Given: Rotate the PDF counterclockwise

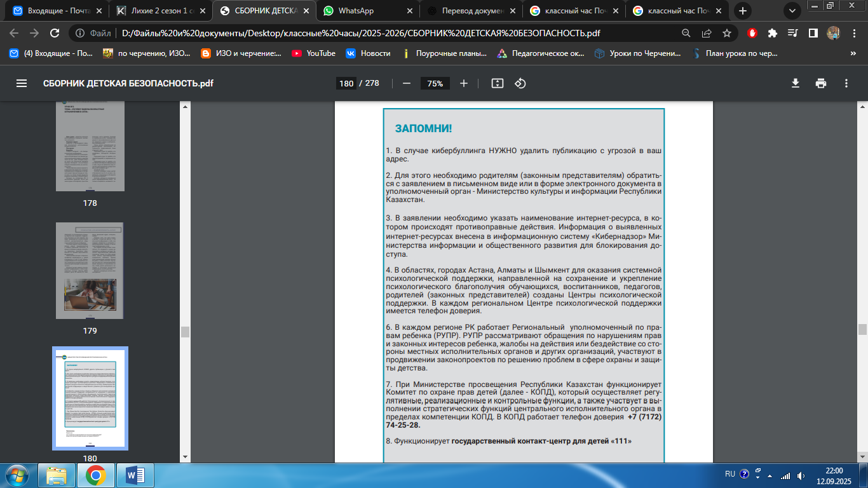Looking at the screenshot, I should 520,83.
